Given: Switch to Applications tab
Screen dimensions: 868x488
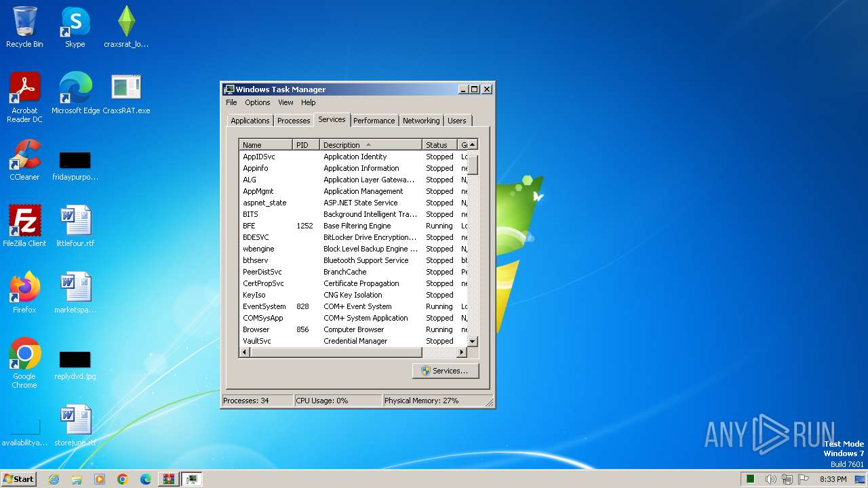Looking at the screenshot, I should point(250,121).
